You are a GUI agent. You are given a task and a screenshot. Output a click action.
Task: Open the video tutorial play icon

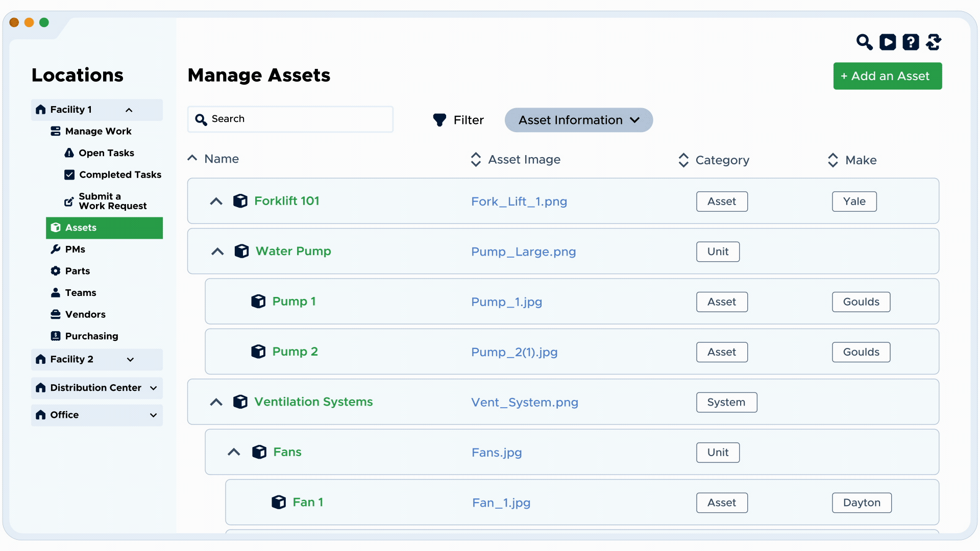coord(888,42)
